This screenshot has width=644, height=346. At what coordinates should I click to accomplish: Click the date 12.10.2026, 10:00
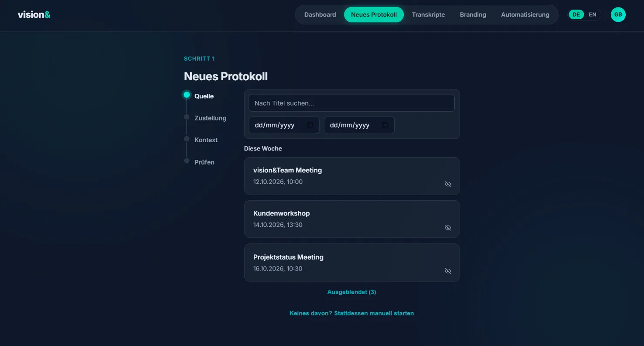278,182
